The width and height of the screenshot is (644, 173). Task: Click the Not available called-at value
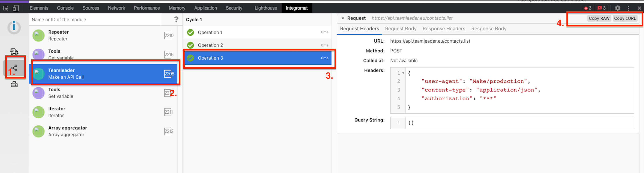coord(404,61)
